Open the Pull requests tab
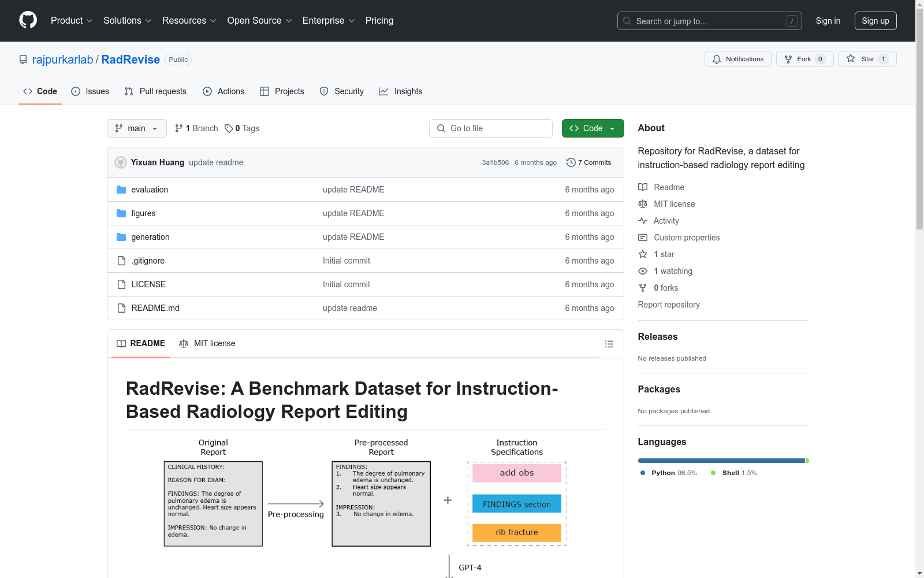924x578 pixels. coord(155,91)
